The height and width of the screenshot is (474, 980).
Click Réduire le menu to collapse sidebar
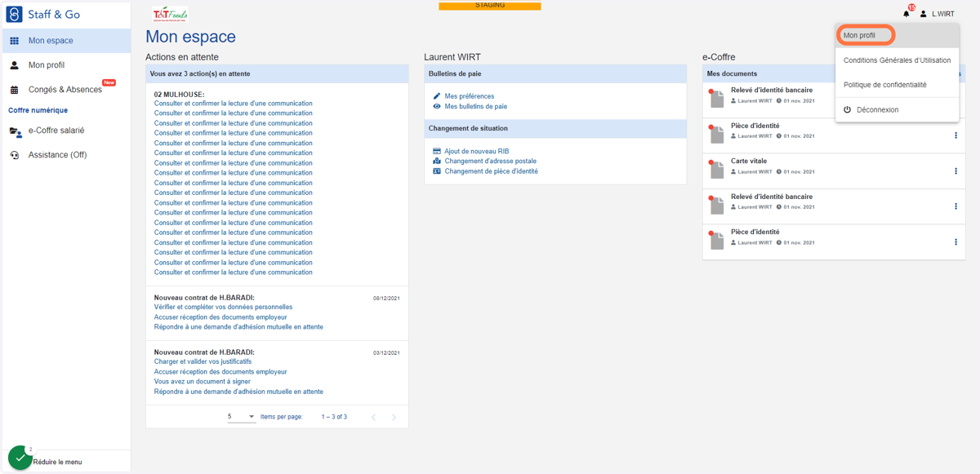point(57,462)
